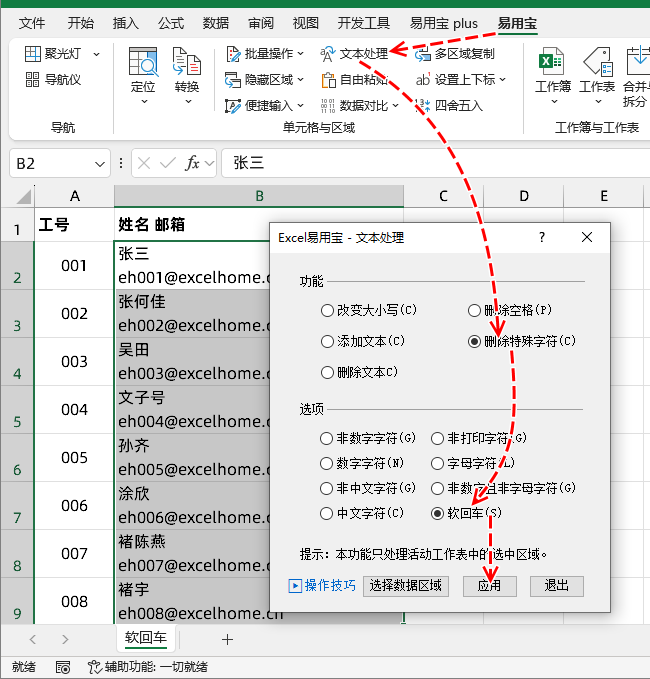The height and width of the screenshot is (679, 650).
Task: Expand the 聚光灯 dropdown arrow
Action: 96,54
